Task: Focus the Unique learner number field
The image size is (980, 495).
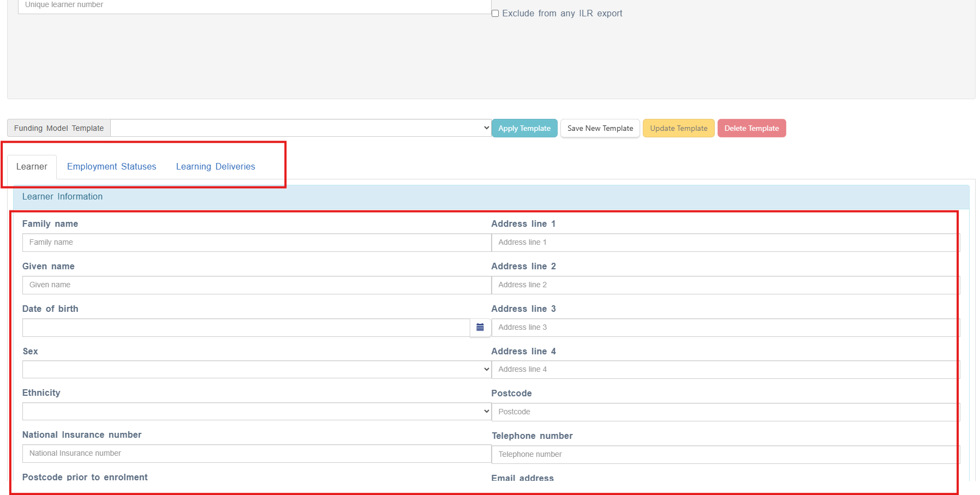Action: coord(255,5)
